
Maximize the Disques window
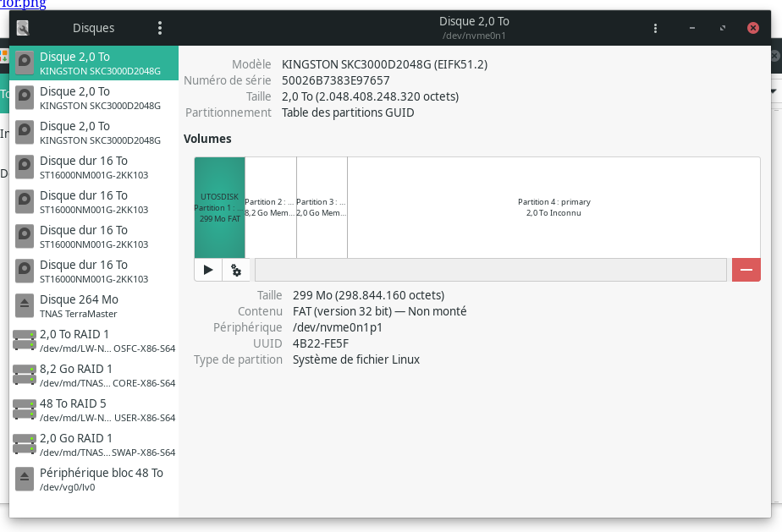(722, 28)
